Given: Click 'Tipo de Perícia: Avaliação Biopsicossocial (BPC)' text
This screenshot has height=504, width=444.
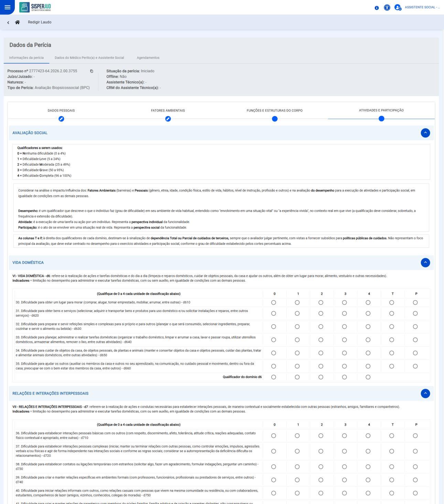Looking at the screenshot, I should coord(48,88).
